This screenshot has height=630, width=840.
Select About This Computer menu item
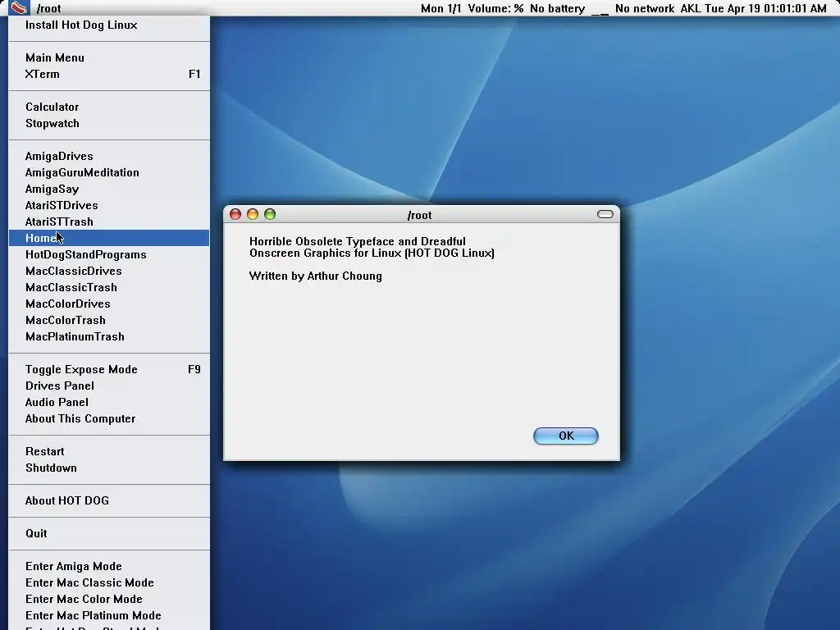point(109,419)
